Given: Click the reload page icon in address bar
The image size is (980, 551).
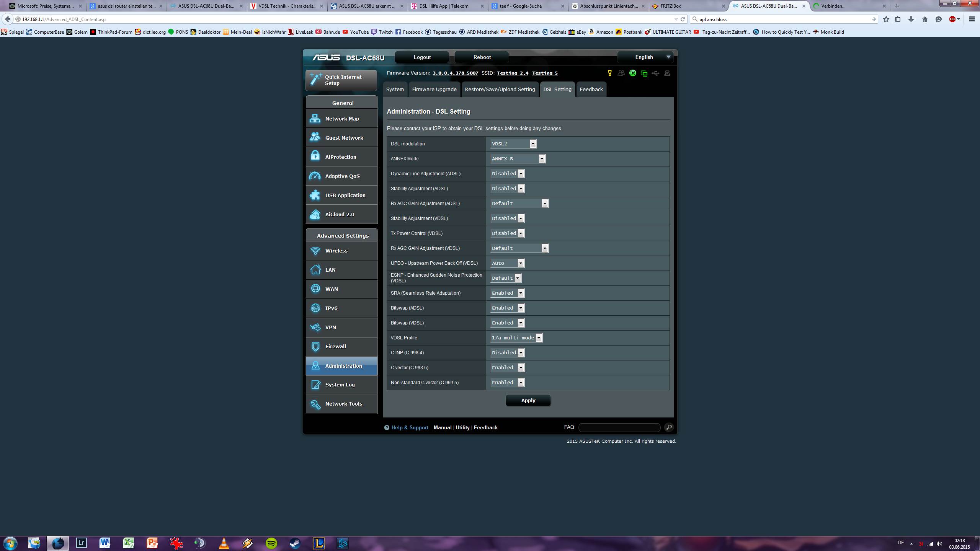Looking at the screenshot, I should point(683,19).
